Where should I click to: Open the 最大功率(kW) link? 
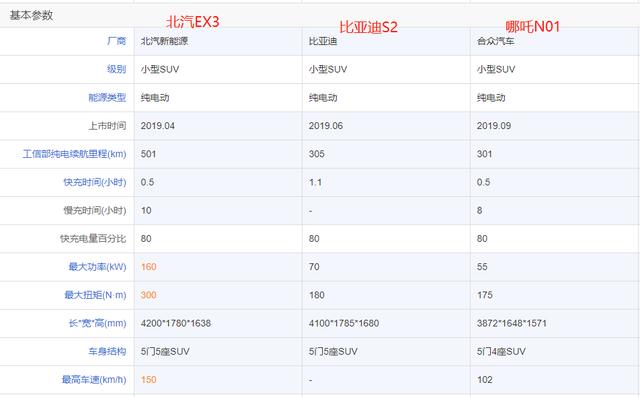(x=97, y=267)
